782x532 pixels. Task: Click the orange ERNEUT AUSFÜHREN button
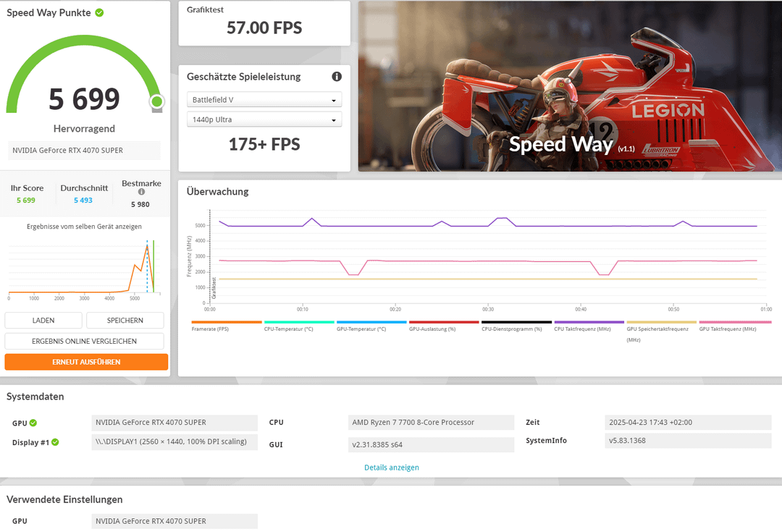pyautogui.click(x=86, y=362)
